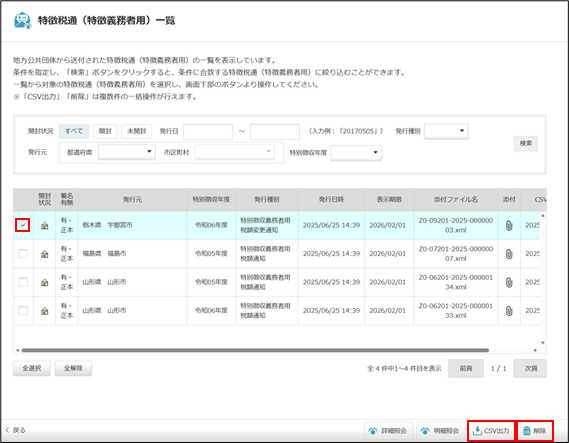
Task: Click the down arrow of table vertical scrollbar
Action: tap(543, 342)
